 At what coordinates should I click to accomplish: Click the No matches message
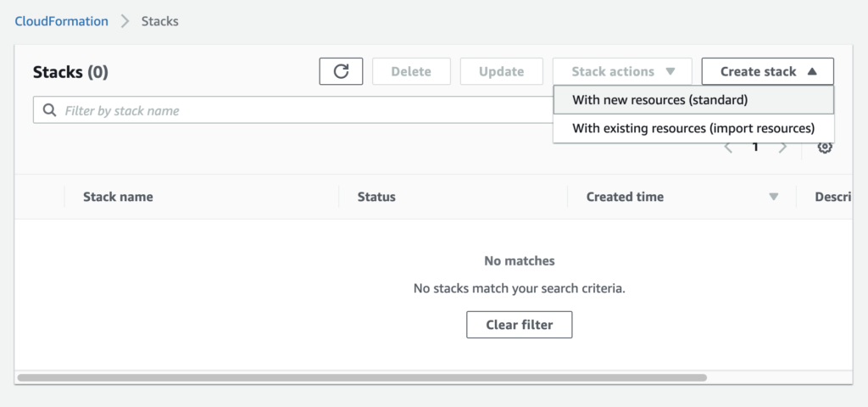point(520,261)
